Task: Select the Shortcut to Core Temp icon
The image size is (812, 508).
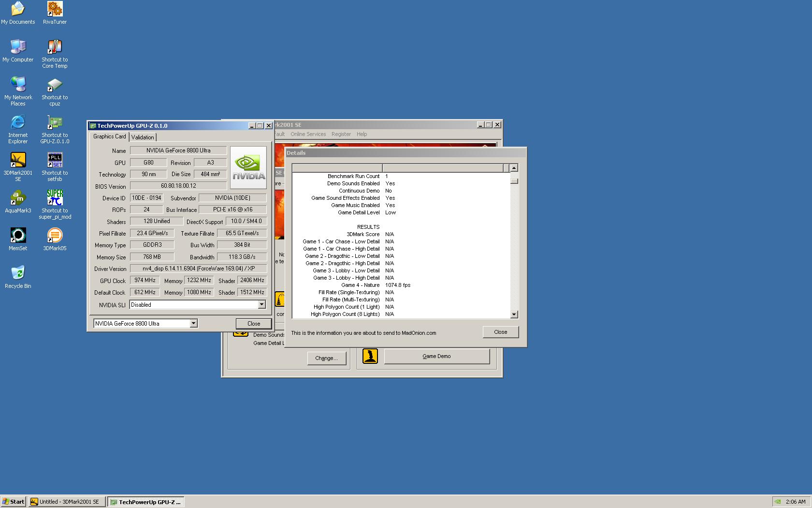Action: click(x=55, y=54)
